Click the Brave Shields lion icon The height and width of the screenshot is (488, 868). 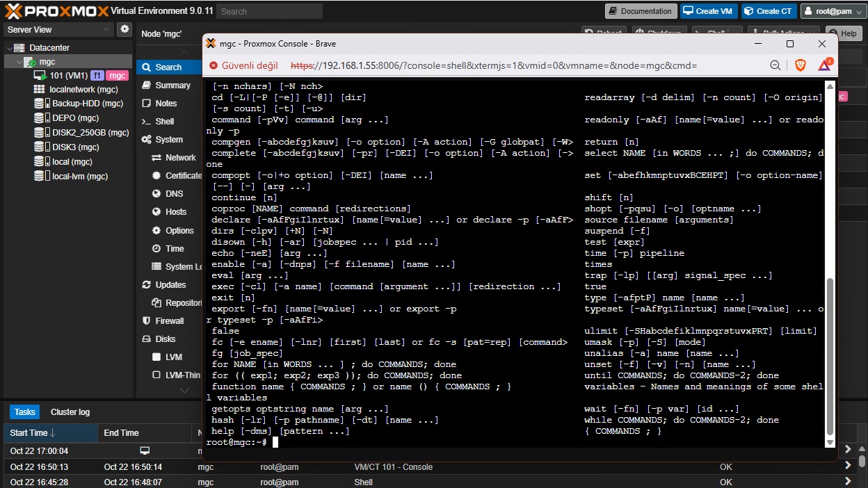[800, 65]
